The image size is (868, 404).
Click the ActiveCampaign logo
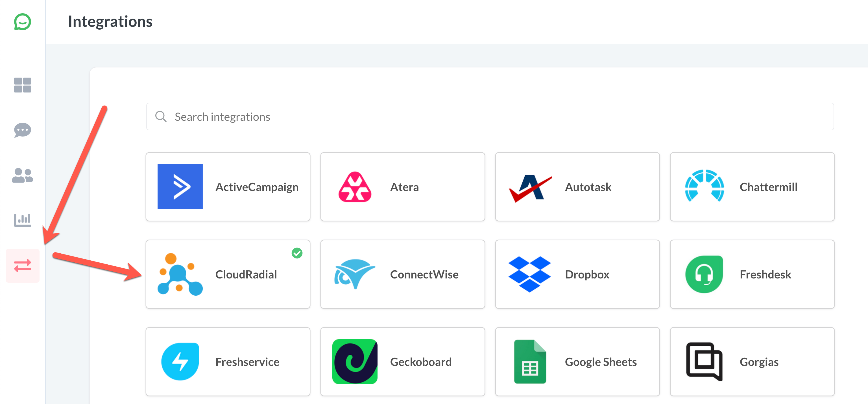coord(180,187)
